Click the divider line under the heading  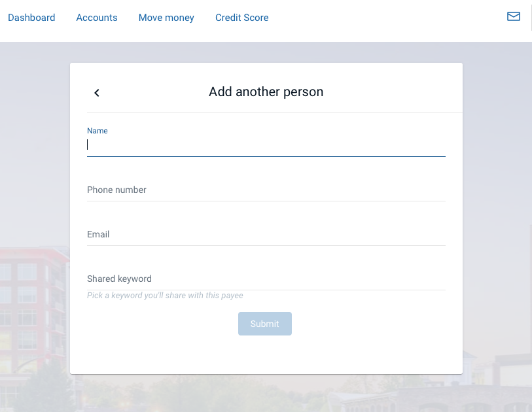tap(274, 112)
